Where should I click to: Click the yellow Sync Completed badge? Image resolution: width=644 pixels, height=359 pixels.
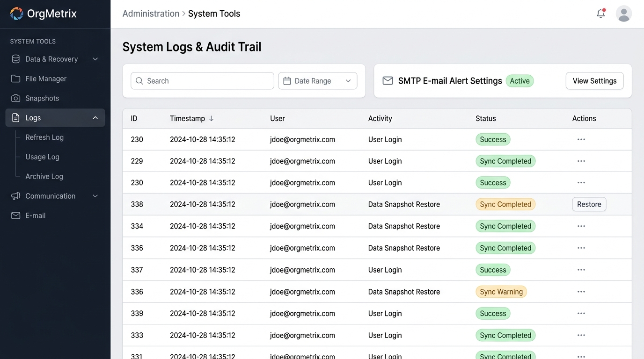(x=505, y=204)
